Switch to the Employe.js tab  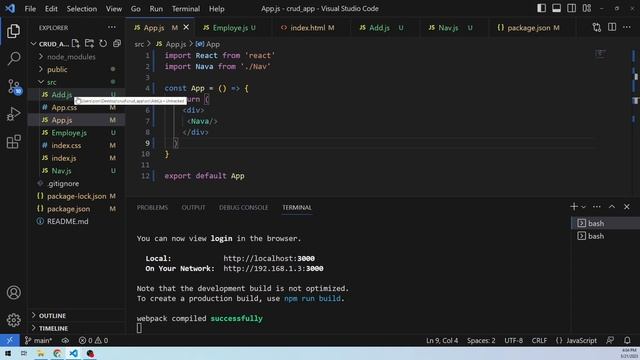231,28
